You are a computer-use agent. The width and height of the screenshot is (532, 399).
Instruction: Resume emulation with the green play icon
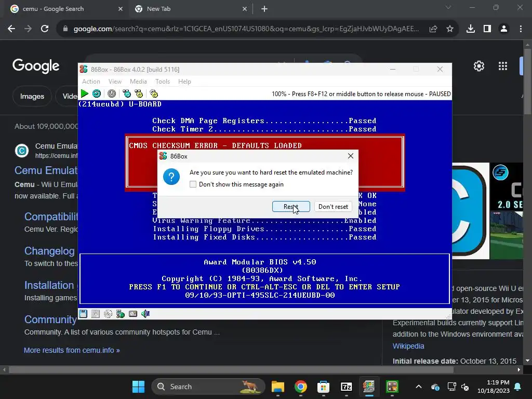[85, 94]
